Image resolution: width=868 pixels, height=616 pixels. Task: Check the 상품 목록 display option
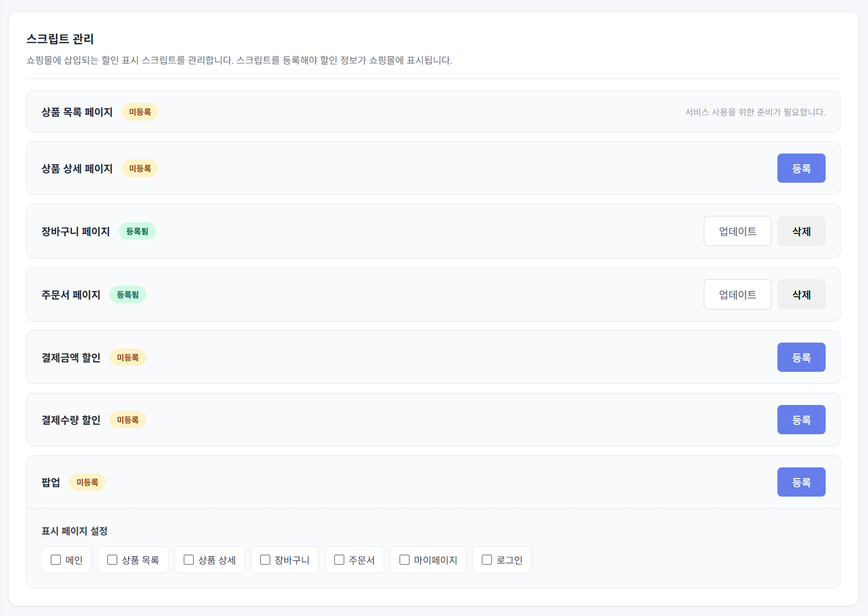point(113,560)
